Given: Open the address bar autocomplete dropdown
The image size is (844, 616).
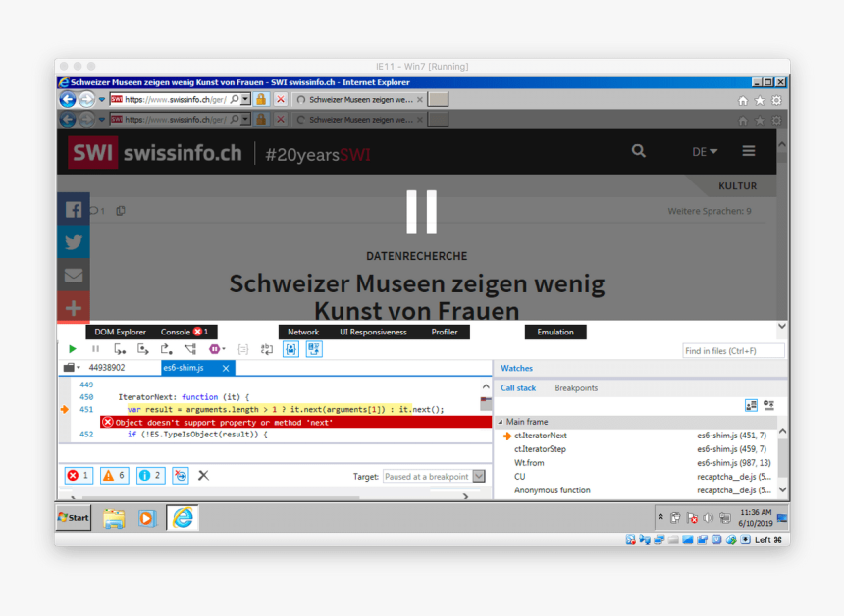Looking at the screenshot, I should (x=246, y=99).
